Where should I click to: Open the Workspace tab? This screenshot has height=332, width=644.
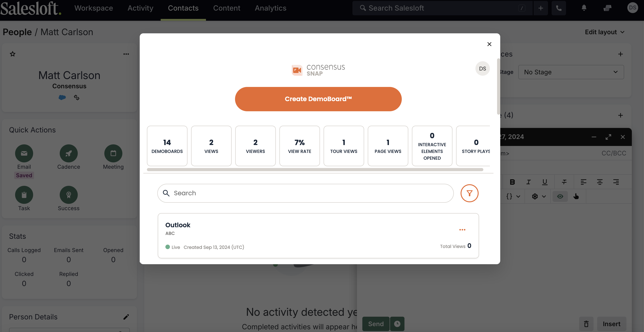coord(94,8)
